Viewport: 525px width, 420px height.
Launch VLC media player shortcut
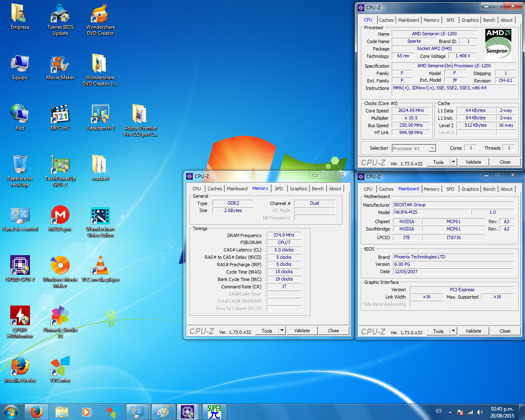point(100,269)
